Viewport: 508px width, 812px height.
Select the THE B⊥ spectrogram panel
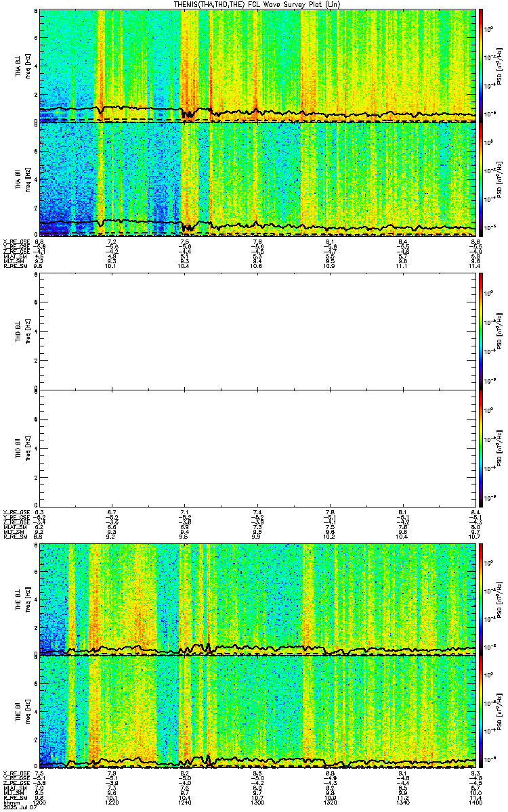(257, 599)
